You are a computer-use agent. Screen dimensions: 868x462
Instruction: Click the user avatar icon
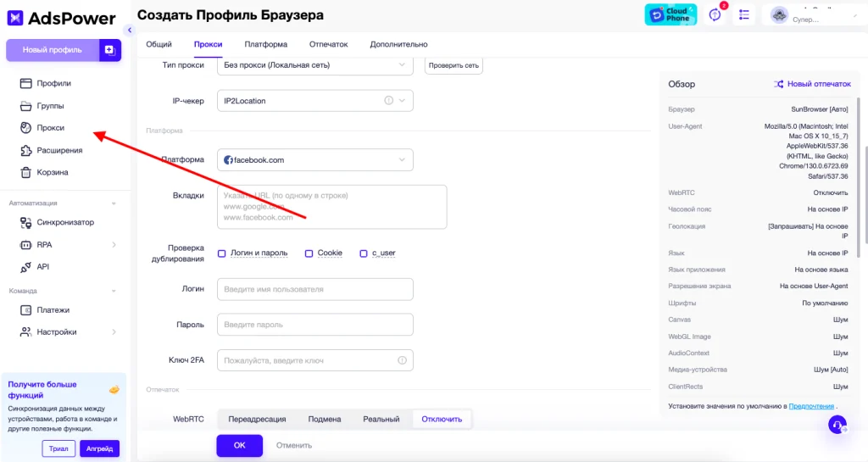coord(780,15)
